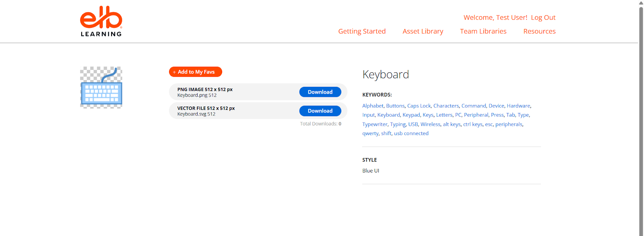This screenshot has height=236, width=644.
Task: Click the Wireless keyword link
Action: click(x=430, y=125)
